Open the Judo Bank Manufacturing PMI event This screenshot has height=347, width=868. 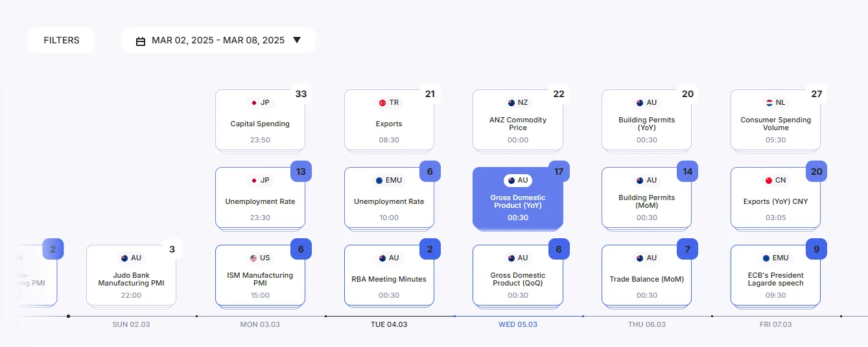pos(131,279)
